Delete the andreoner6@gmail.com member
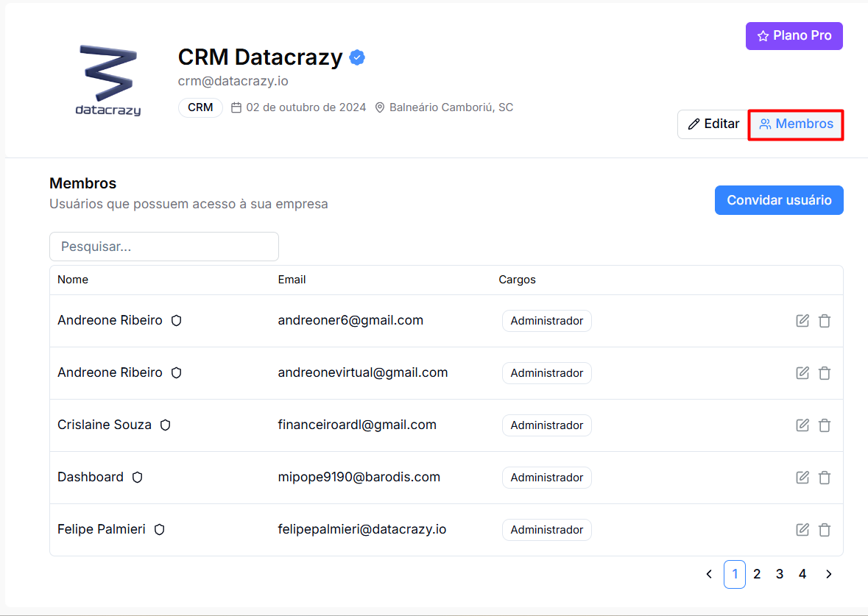 [825, 320]
